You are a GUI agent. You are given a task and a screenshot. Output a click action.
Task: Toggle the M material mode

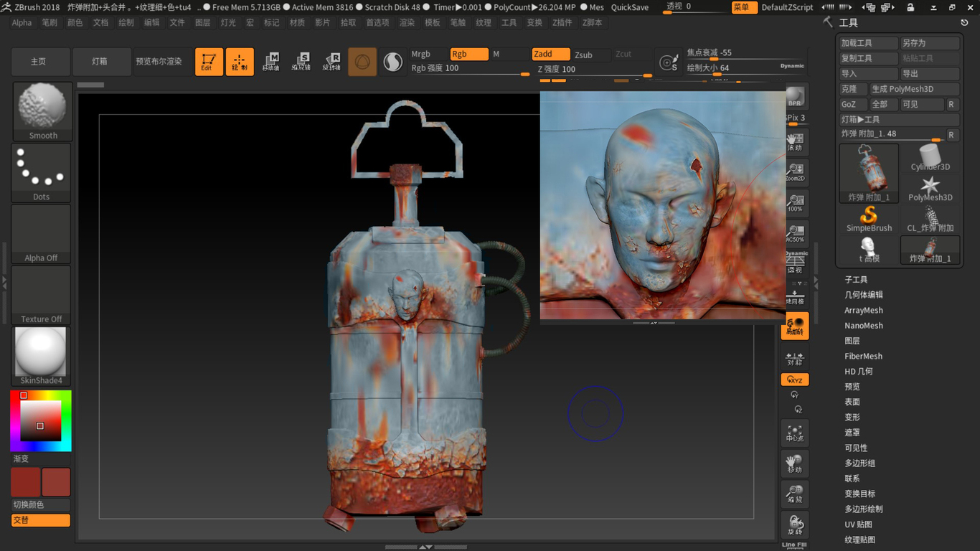[509, 54]
